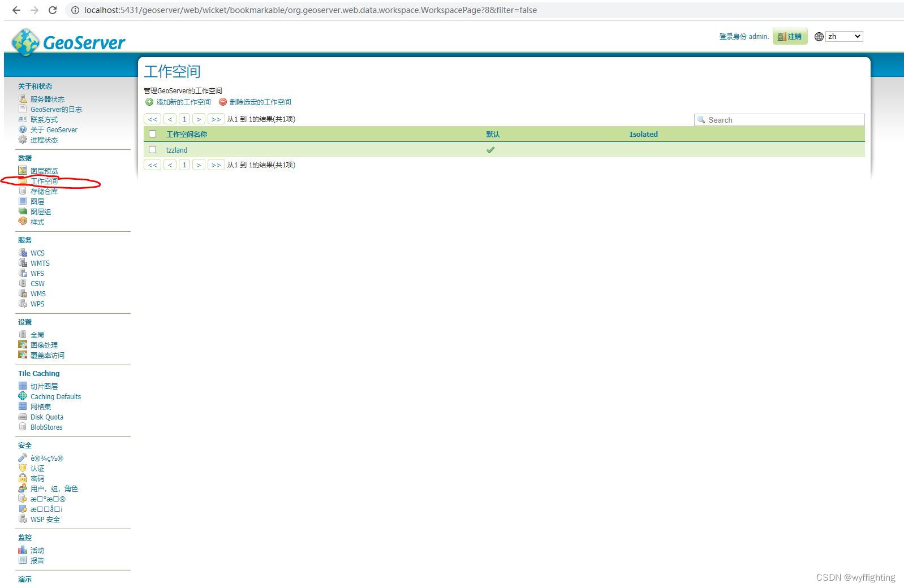Click the gridsets icon beside 网格集

pos(23,407)
